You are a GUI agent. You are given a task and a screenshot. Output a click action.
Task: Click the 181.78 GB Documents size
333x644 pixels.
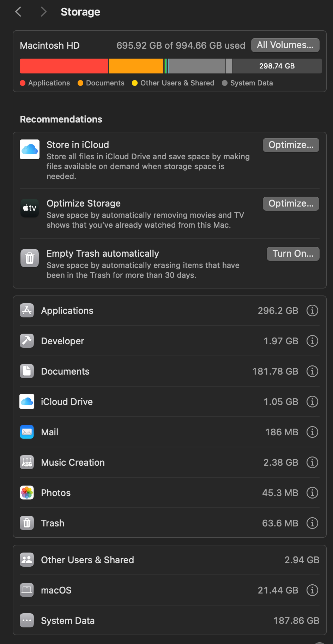275,371
